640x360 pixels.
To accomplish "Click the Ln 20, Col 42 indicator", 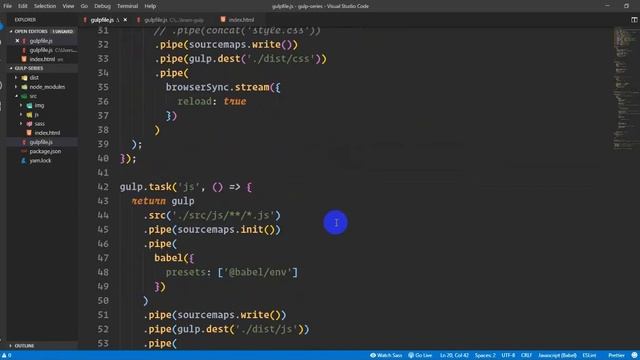I will (x=454, y=356).
